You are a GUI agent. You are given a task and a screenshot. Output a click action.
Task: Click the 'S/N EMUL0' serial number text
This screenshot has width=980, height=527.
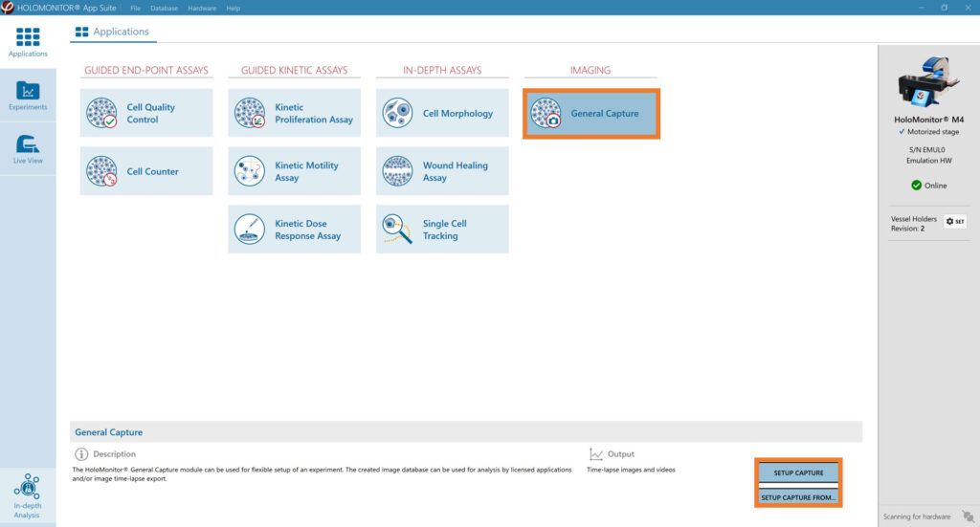point(926,150)
